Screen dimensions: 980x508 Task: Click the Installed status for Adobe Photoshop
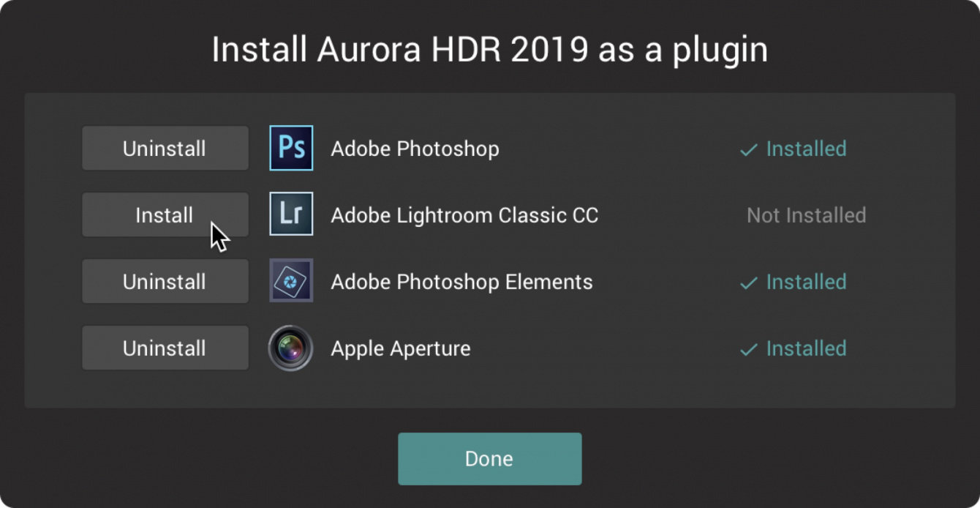[x=806, y=149]
